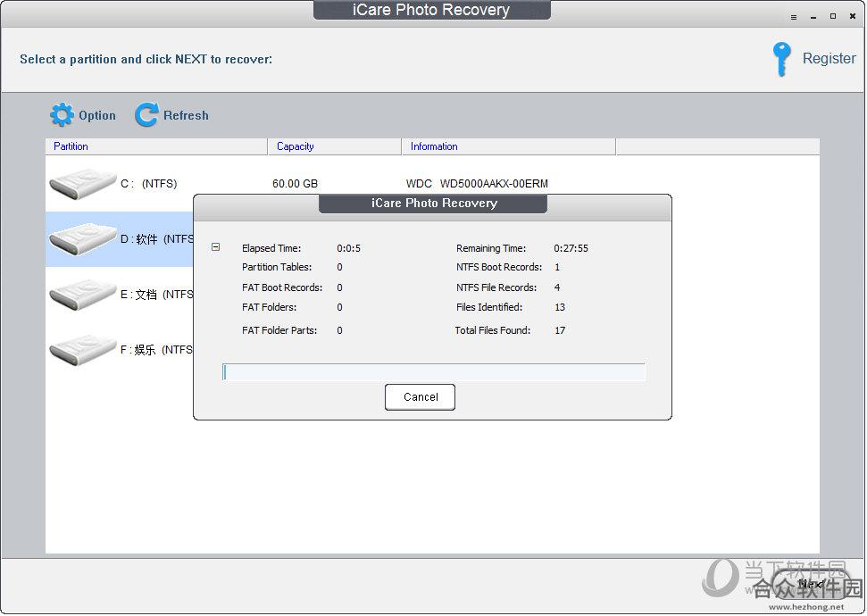Click the Option label text
This screenshot has height=616, width=867.
pyautogui.click(x=97, y=115)
